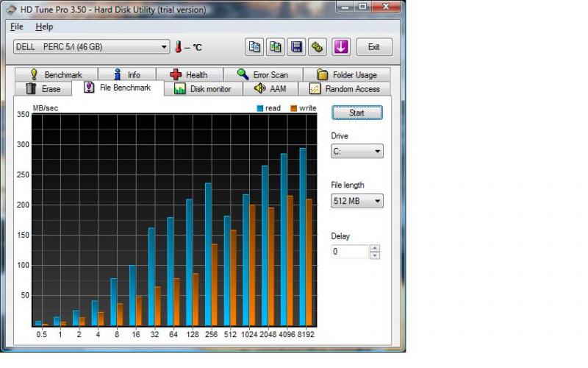
Task: Click the purple down-arrow minimize to tray icon
Action: [341, 47]
